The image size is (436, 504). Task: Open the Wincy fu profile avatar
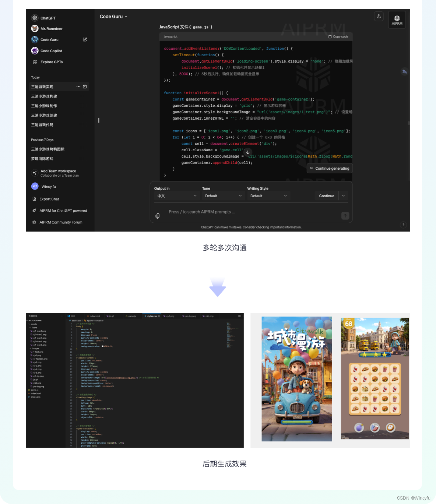click(x=35, y=186)
